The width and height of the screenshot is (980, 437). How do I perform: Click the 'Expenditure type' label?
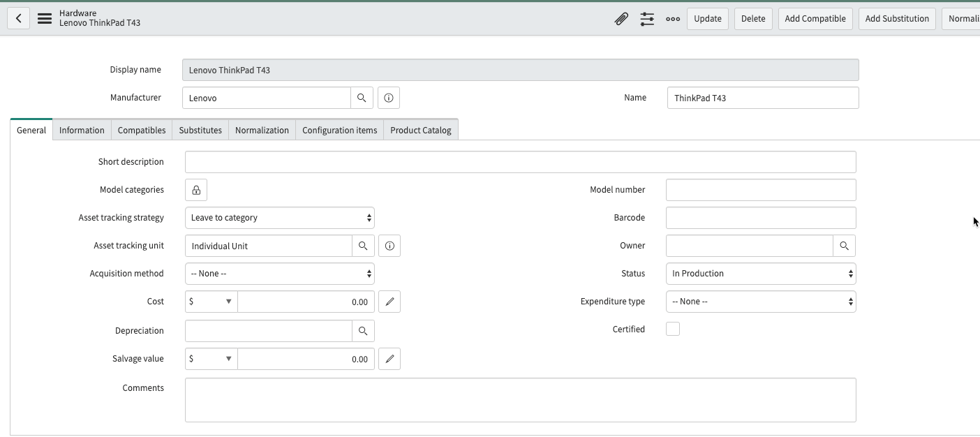point(613,302)
